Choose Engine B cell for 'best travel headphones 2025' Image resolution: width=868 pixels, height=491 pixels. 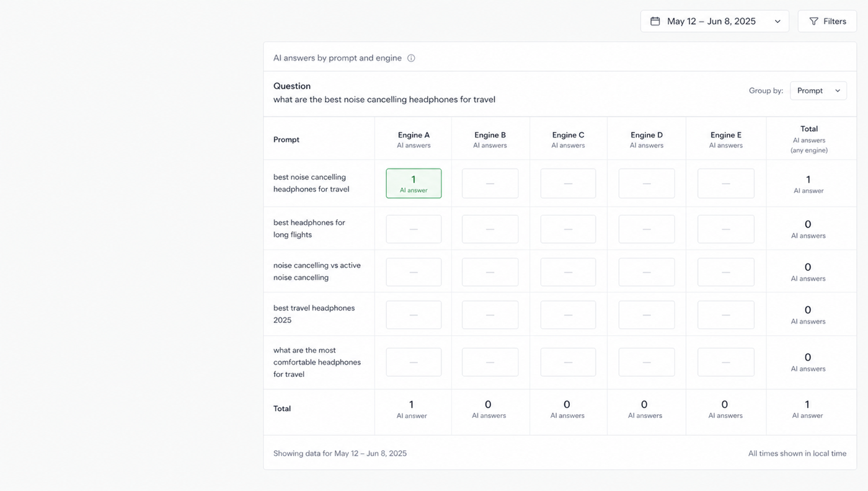[490, 315]
